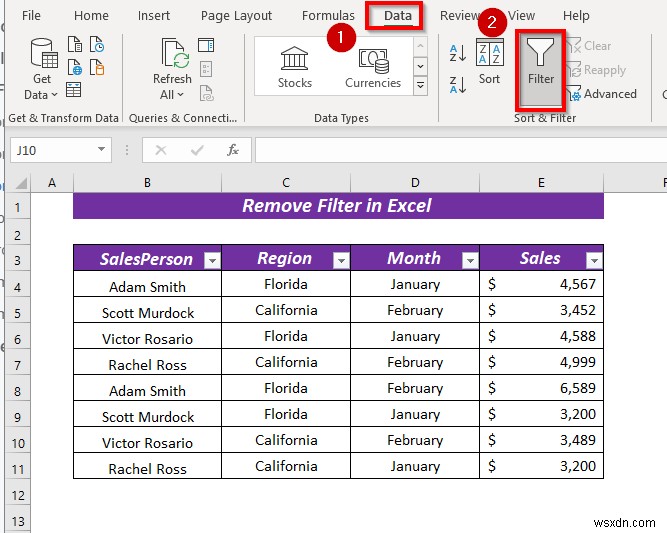Image resolution: width=667 pixels, height=533 pixels.
Task: Open the Get Data menu
Action: click(x=43, y=68)
